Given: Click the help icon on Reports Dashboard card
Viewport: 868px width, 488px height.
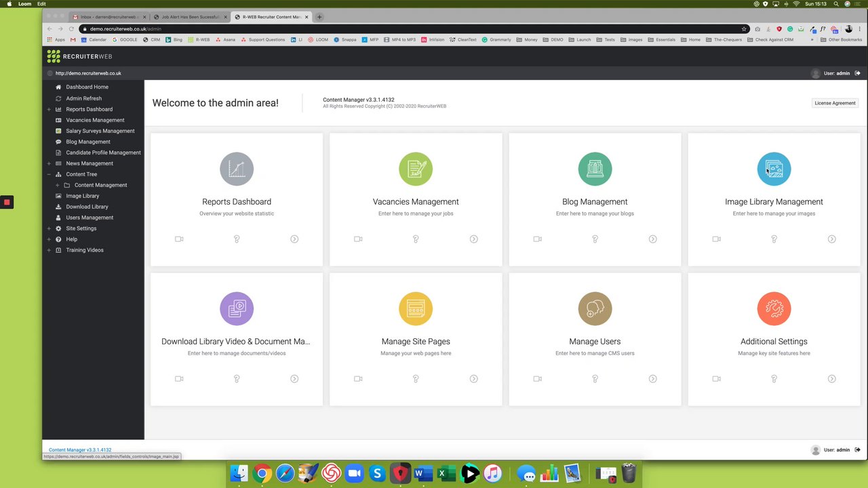Looking at the screenshot, I should point(237,239).
